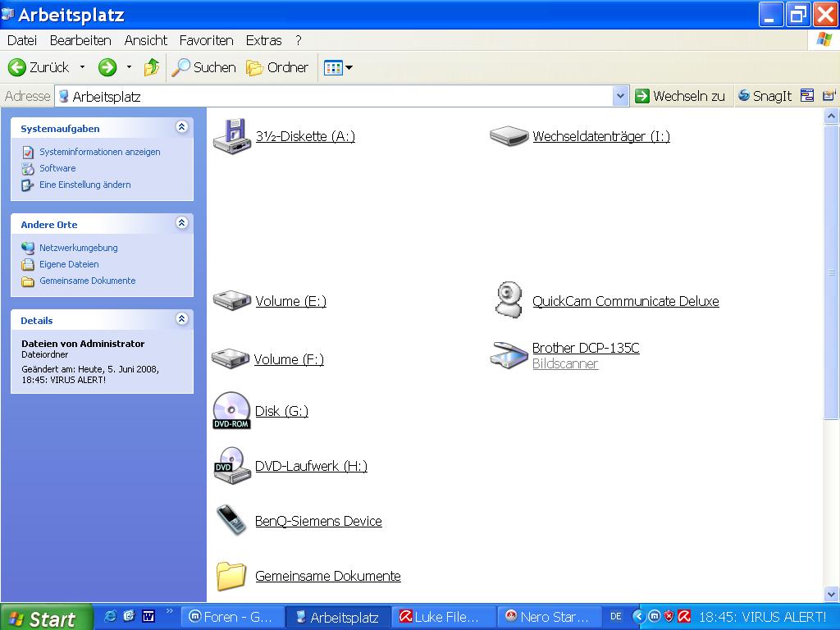840x630 pixels.
Task: Click the scroll down arrow of file list
Action: [x=831, y=594]
